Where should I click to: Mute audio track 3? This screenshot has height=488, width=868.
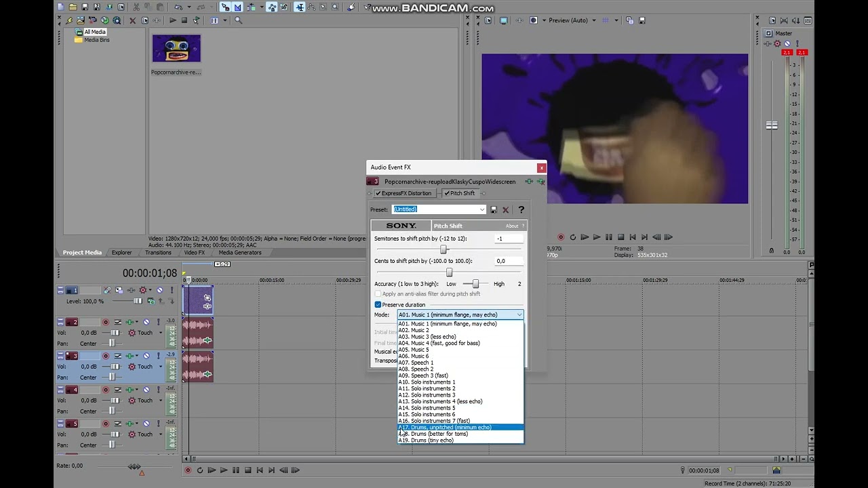(146, 356)
